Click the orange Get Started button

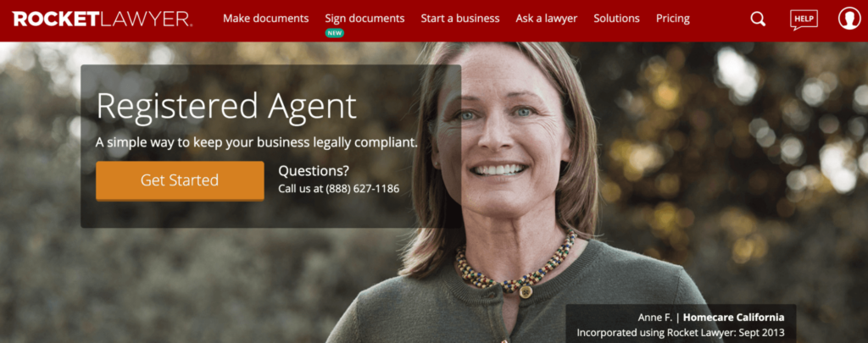tap(180, 180)
